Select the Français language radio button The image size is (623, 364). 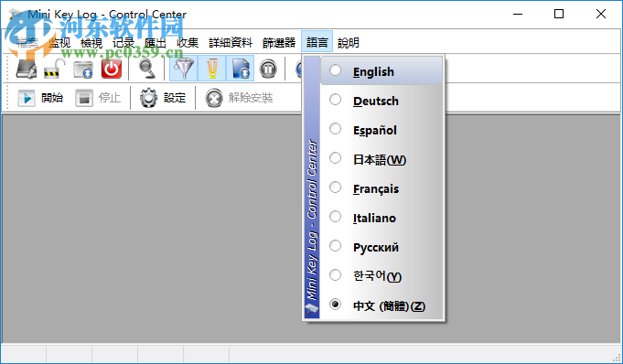coord(336,187)
